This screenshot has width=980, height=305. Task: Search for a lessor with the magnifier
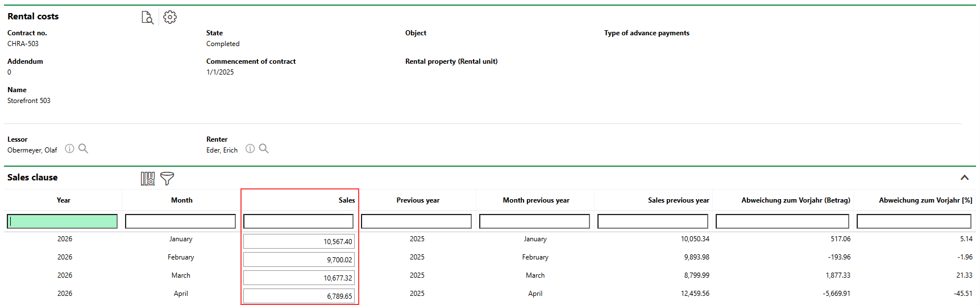[84, 149]
